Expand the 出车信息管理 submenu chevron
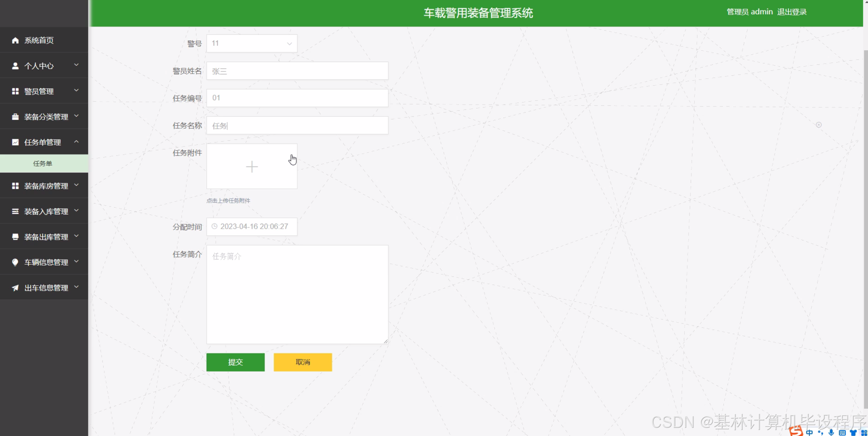The width and height of the screenshot is (868, 436). (x=76, y=287)
